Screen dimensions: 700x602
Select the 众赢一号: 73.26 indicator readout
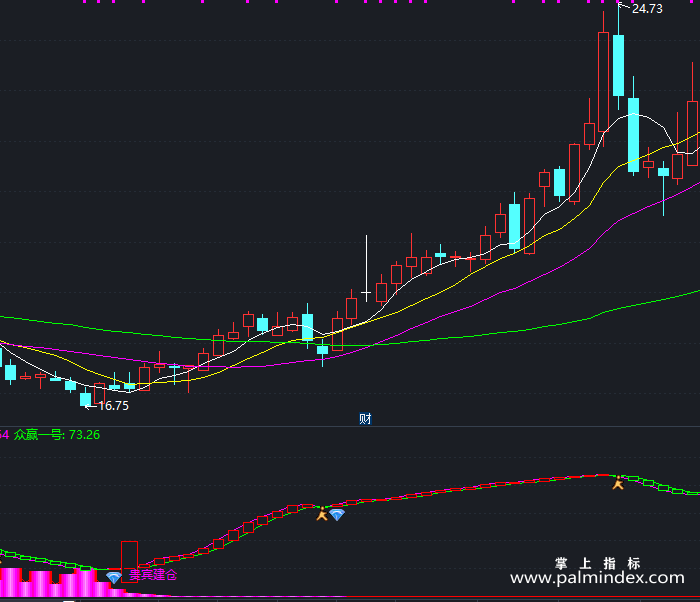pos(57,435)
